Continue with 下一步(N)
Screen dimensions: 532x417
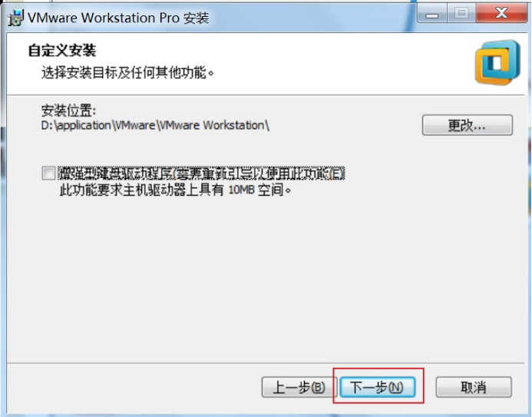[x=377, y=387]
